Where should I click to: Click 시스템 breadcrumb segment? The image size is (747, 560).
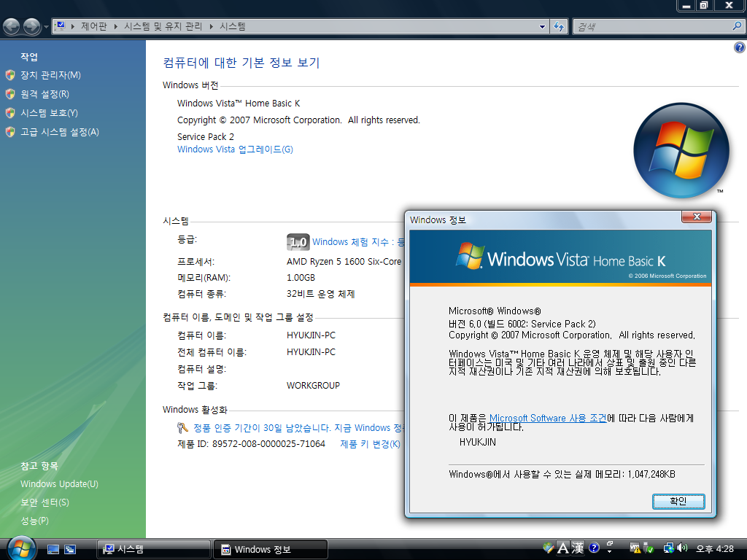click(233, 27)
